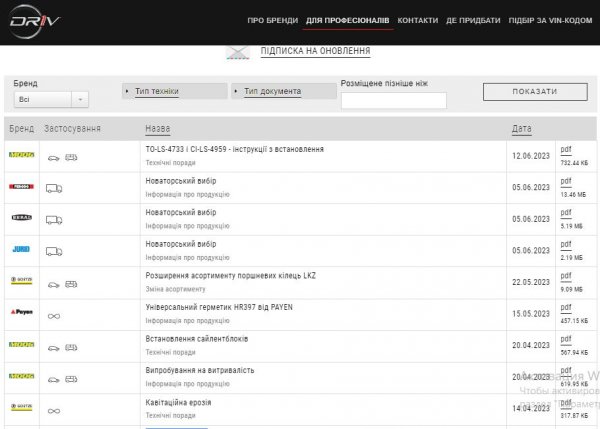The image size is (600, 429).
Task: Click the envelope subscription icon
Action: coord(238,52)
